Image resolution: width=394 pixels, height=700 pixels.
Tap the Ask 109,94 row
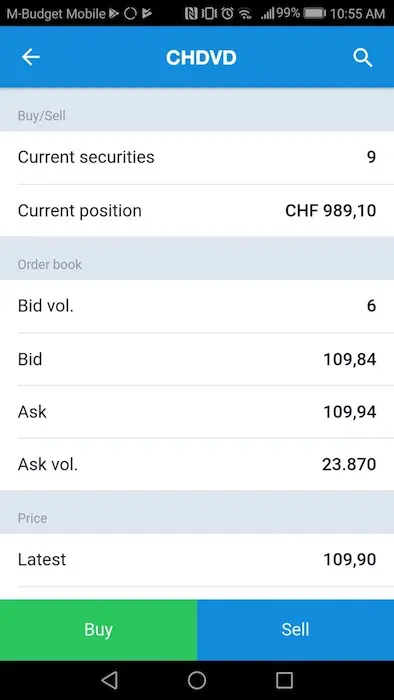click(197, 412)
